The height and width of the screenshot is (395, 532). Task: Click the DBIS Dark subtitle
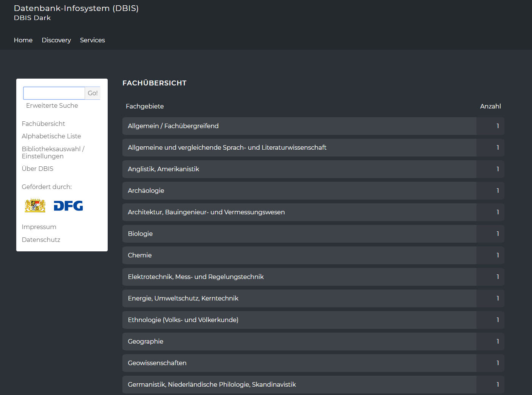[32, 18]
